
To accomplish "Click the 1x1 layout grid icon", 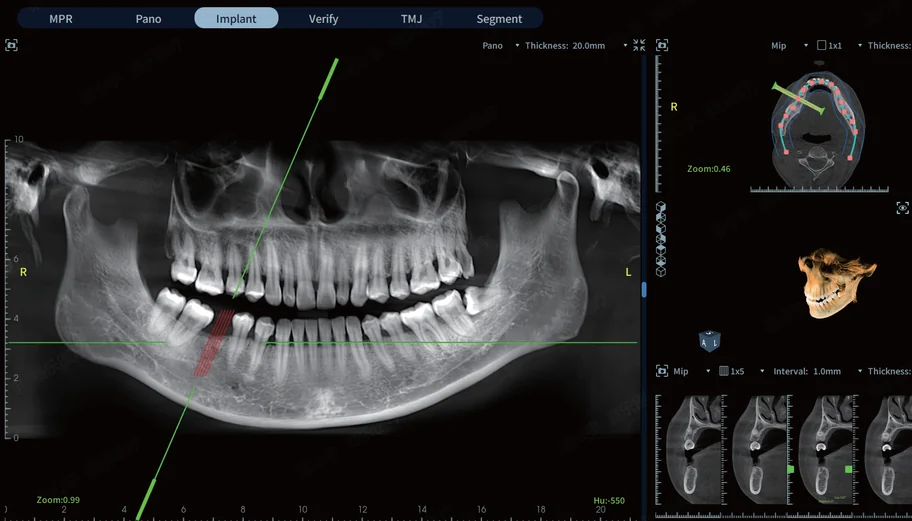I will click(x=821, y=45).
